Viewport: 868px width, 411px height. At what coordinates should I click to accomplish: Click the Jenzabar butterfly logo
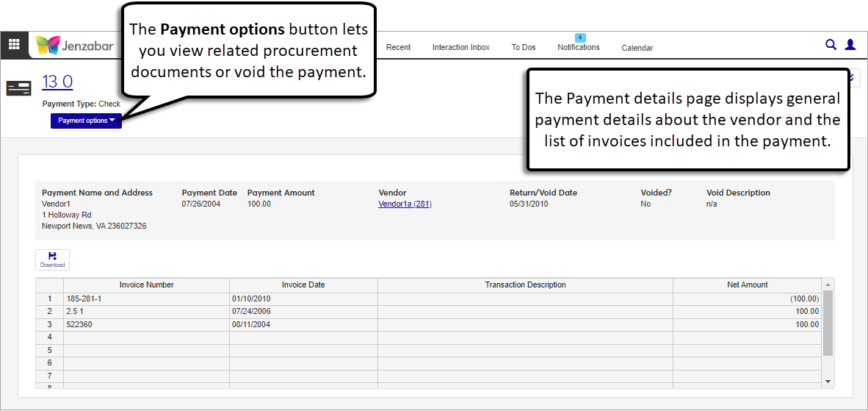pyautogui.click(x=49, y=46)
